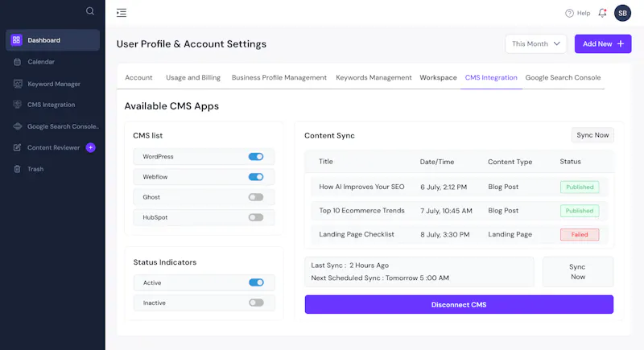Open the SB user avatar

point(622,13)
